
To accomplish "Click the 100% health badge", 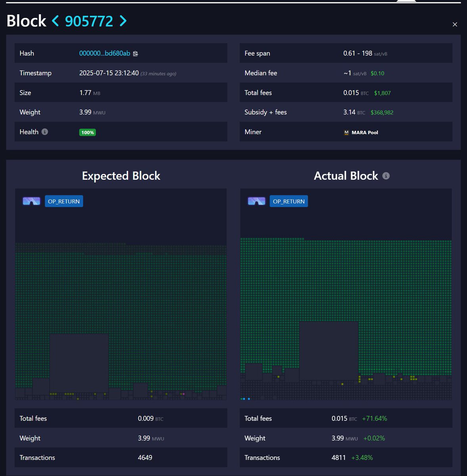I will (88, 132).
